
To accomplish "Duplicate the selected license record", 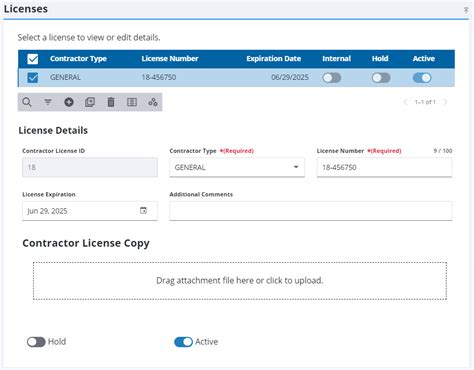I will point(90,102).
